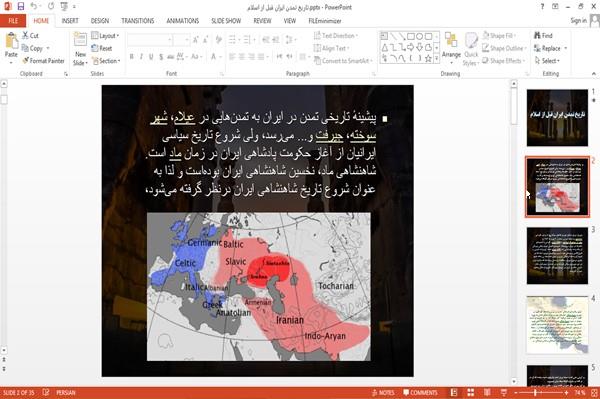This screenshot has width=600, height=399.
Task: Start Slide Show from status bar
Action: pos(504,392)
